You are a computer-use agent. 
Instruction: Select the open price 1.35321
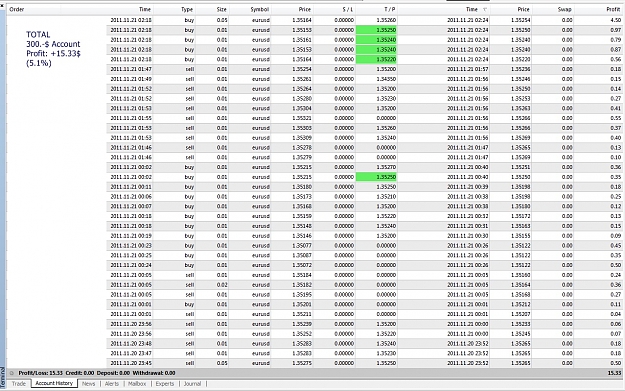point(302,118)
